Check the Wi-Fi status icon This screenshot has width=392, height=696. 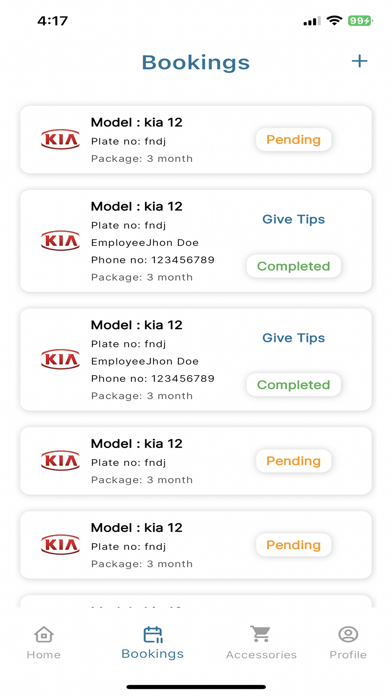point(333,20)
